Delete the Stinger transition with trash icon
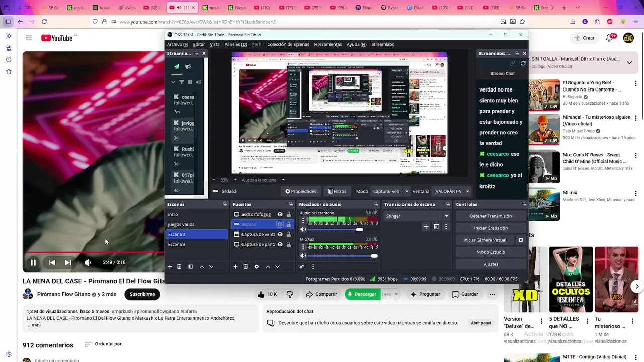Image resolution: width=644 pixels, height=362 pixels. click(436, 227)
